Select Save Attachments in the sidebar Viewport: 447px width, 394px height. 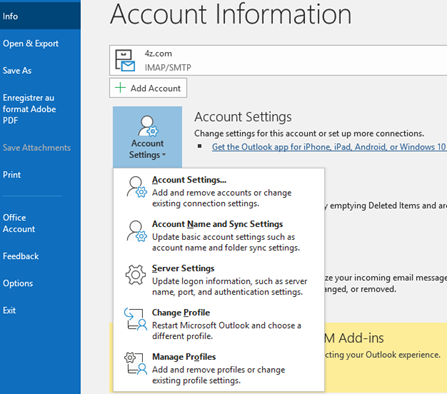pyautogui.click(x=37, y=148)
